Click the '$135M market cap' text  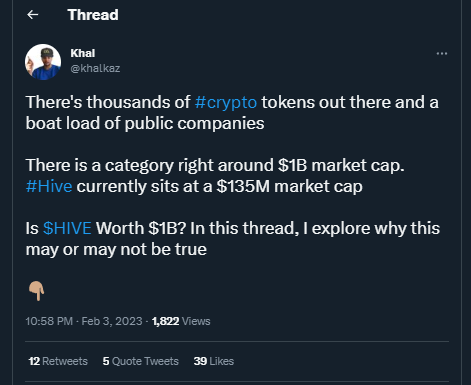pyautogui.click(x=289, y=186)
